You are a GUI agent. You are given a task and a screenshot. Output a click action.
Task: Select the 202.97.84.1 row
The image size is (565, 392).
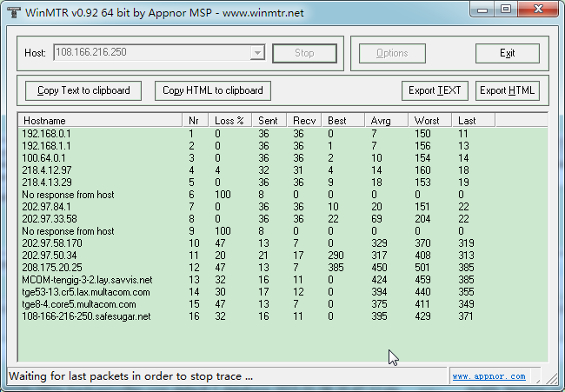[x=282, y=207]
